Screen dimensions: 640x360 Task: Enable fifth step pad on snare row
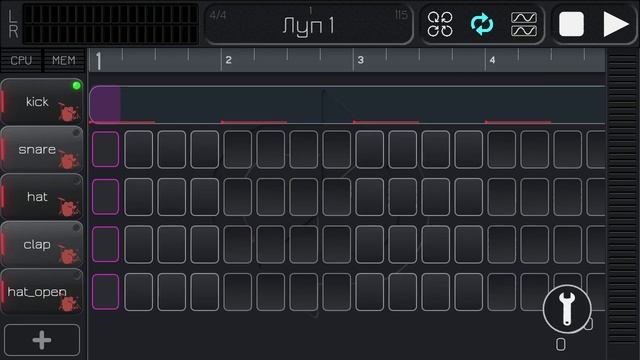(x=238, y=149)
